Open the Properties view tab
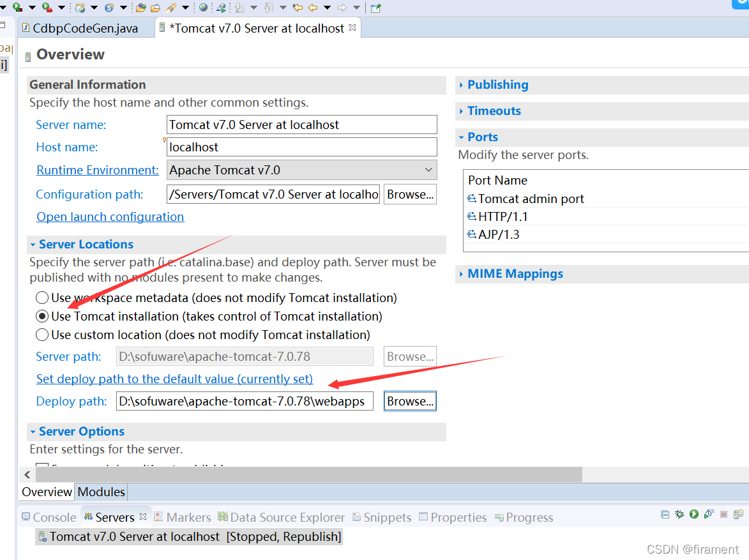The width and height of the screenshot is (749, 560). tap(453, 517)
